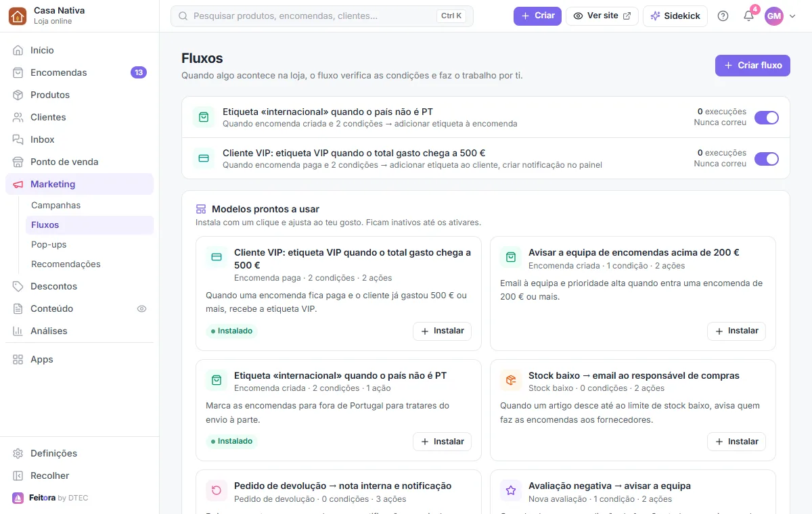Viewport: 812px width, 514px height.
Task: Collapse sidebar with Recolher icon
Action: point(18,475)
